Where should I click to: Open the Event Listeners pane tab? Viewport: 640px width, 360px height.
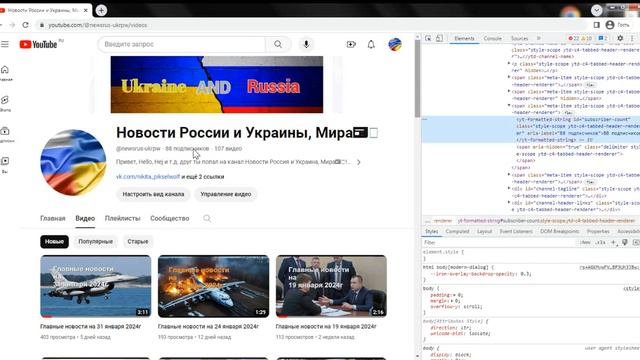point(516,231)
